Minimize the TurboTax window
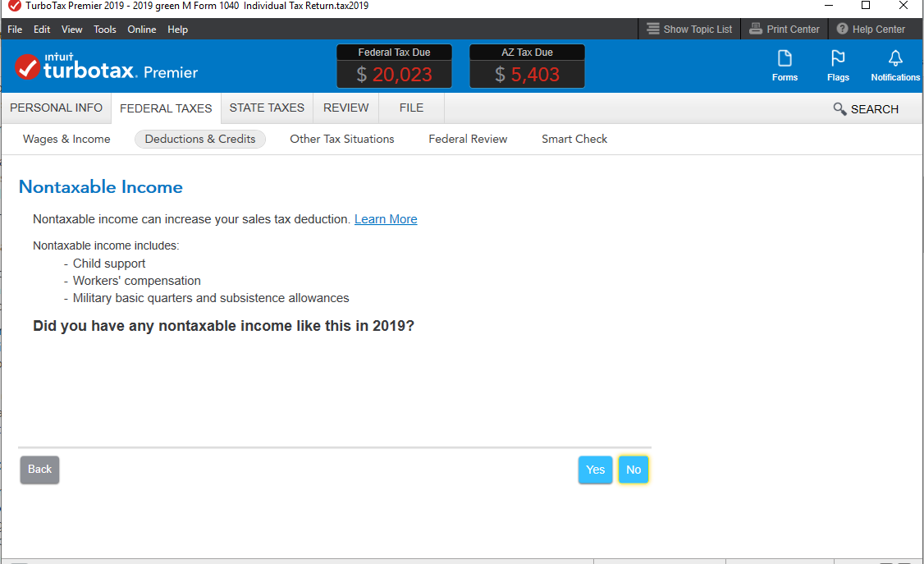 (829, 6)
